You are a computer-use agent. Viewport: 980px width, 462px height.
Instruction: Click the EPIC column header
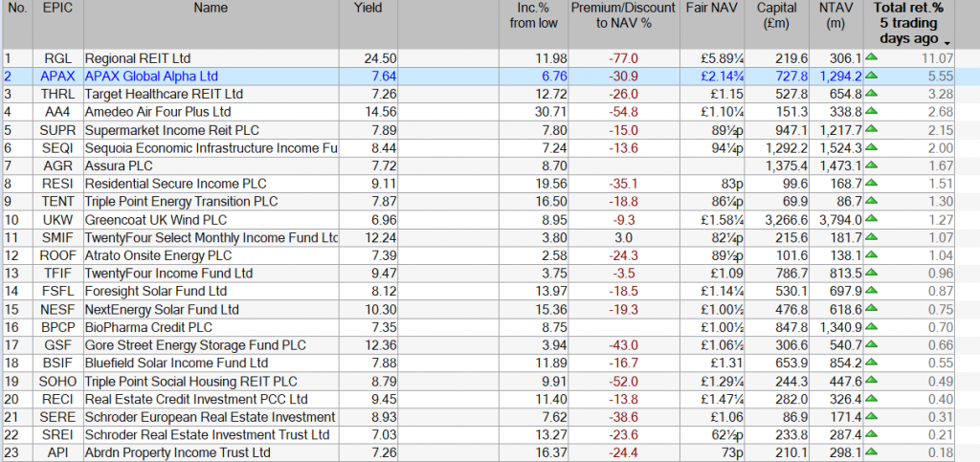pos(56,24)
